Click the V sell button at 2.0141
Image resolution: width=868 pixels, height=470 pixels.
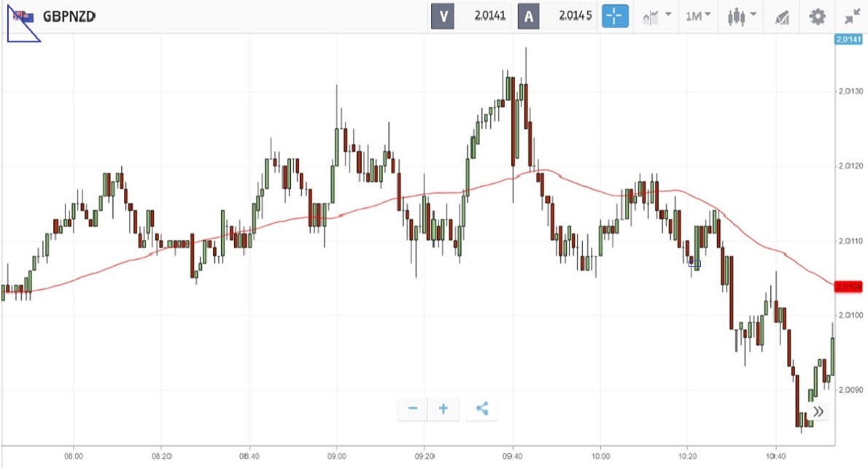471,16
